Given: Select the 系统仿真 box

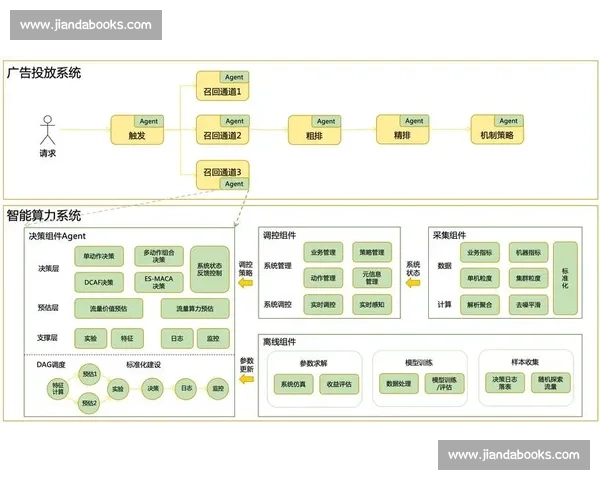Looking at the screenshot, I should [293, 384].
